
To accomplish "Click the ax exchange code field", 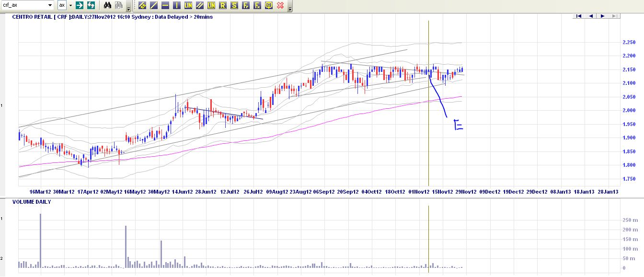I will [x=62, y=5].
